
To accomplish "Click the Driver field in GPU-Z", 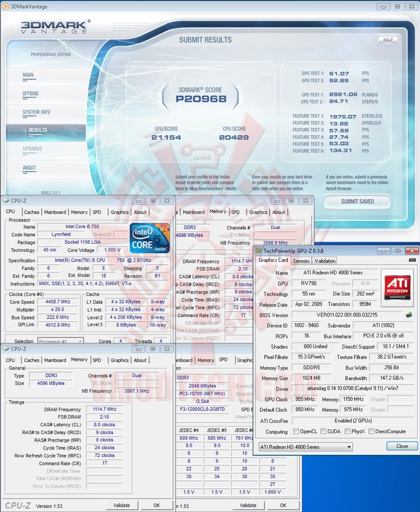I will [353, 388].
